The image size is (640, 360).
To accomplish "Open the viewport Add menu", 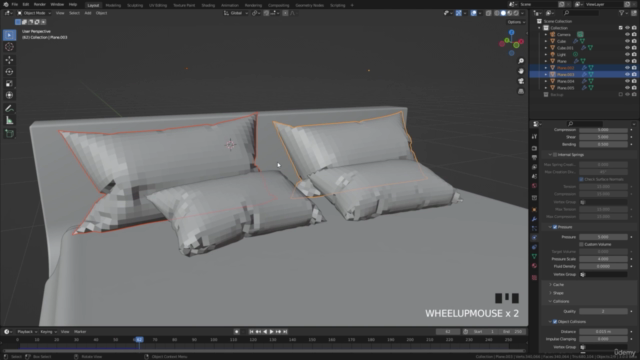I will pyautogui.click(x=88, y=13).
